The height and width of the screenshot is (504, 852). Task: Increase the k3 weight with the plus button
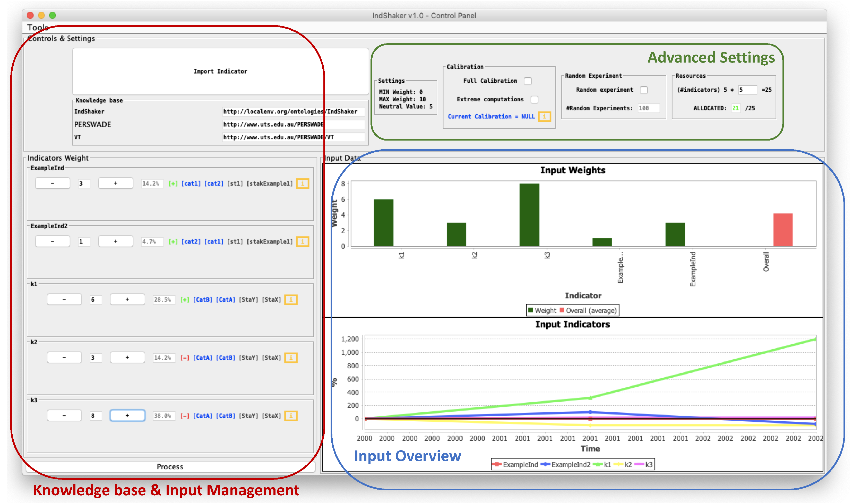pyautogui.click(x=127, y=416)
